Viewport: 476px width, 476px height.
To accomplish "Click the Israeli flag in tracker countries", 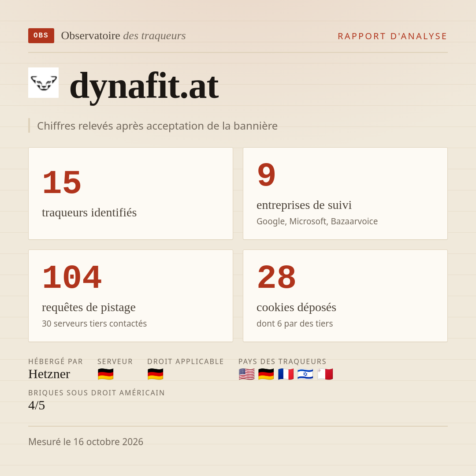I will click(x=305, y=374).
